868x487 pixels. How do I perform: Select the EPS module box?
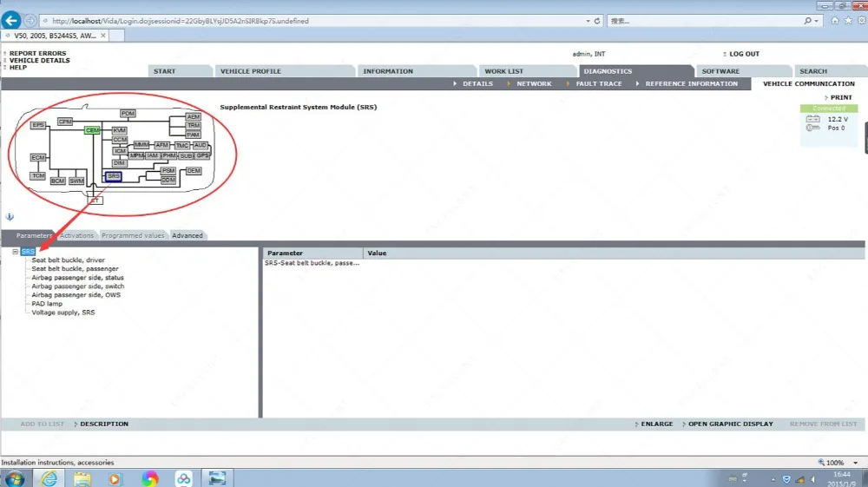pyautogui.click(x=37, y=125)
